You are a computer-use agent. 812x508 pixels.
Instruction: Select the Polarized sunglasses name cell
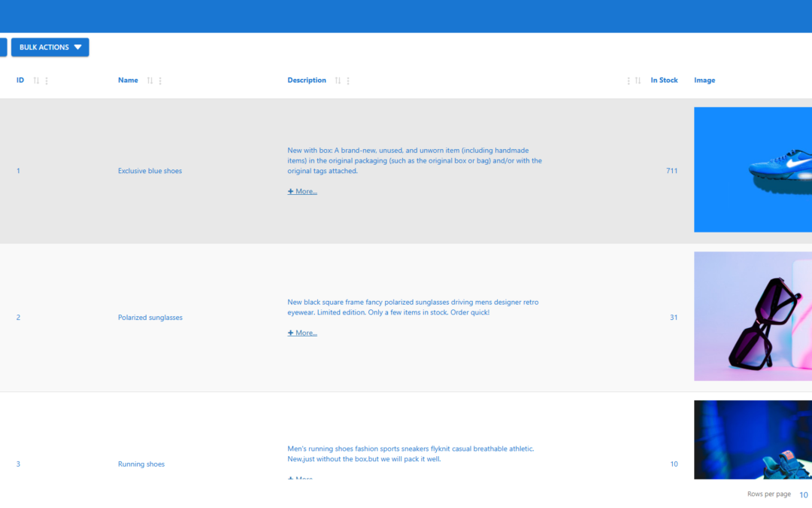(150, 318)
